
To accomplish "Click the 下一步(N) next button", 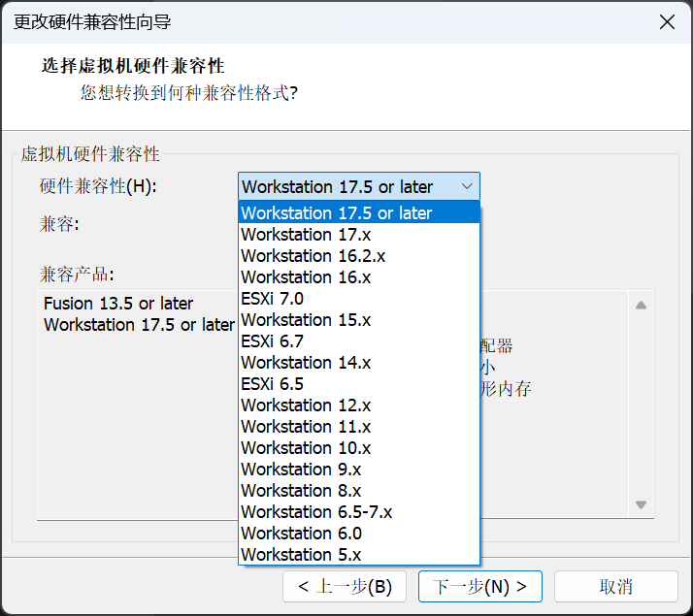I will [x=480, y=587].
